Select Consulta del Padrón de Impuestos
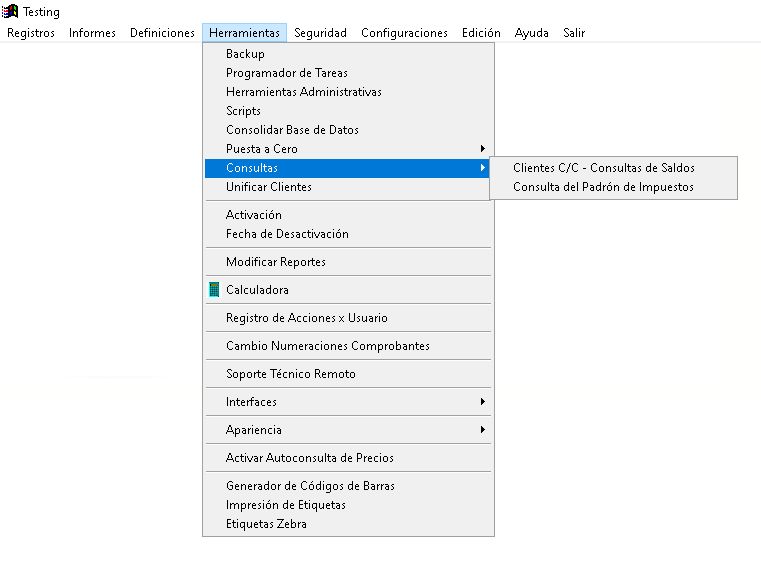The height and width of the screenshot is (571, 761). tap(602, 187)
